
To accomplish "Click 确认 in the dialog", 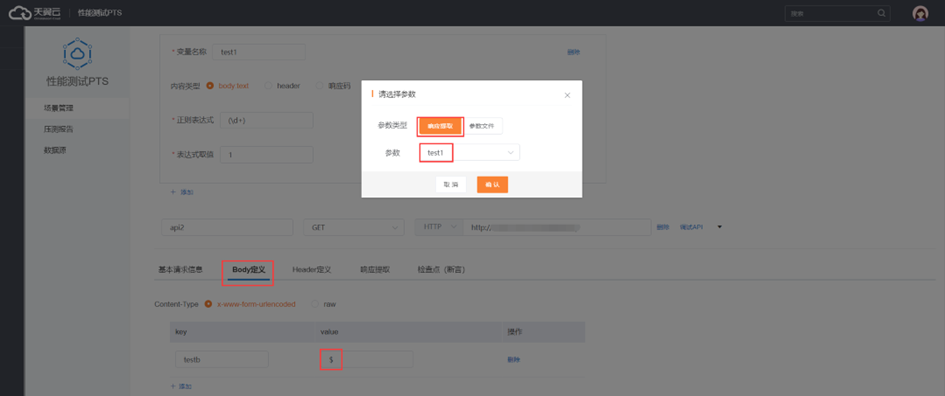I will 492,184.
